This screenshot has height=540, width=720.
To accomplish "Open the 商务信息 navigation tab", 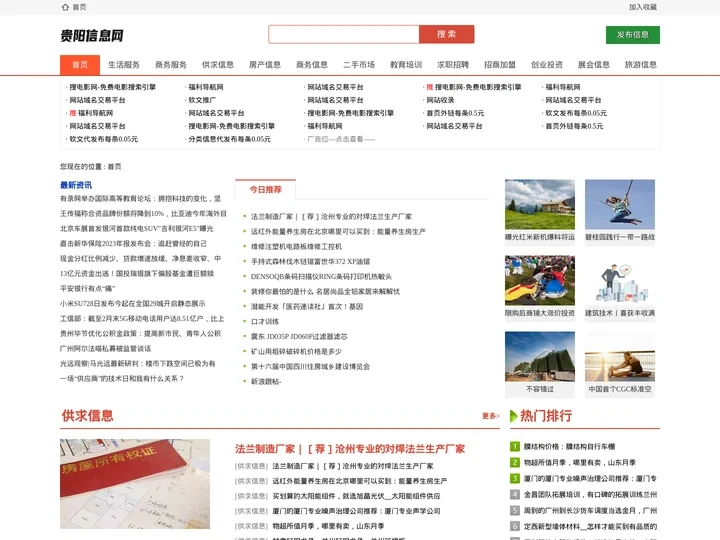I will coord(312,65).
